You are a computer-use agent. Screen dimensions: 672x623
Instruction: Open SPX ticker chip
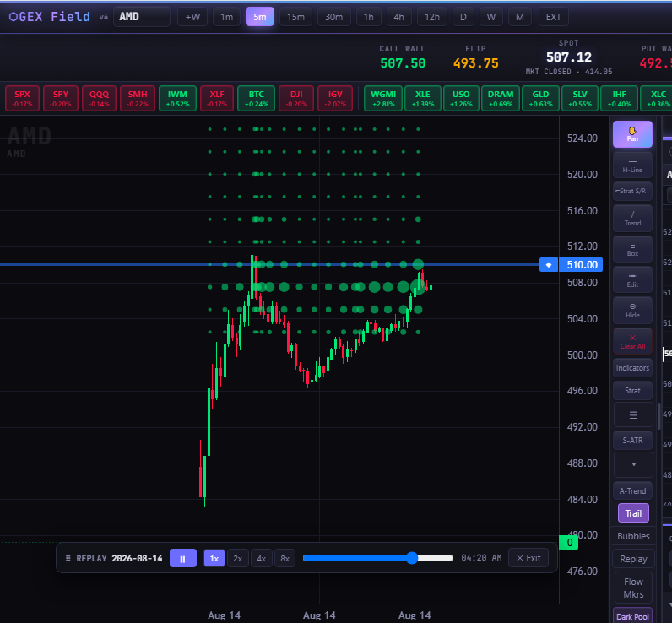point(22,98)
